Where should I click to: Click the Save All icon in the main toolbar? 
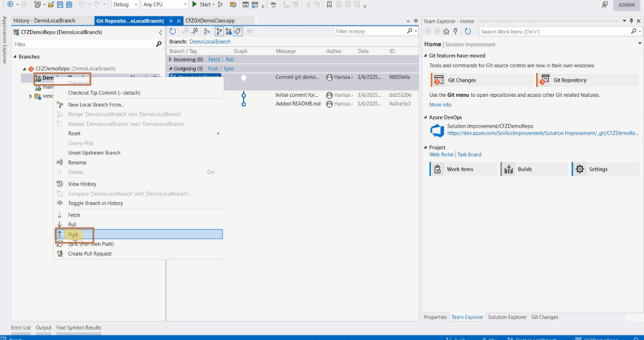click(x=69, y=4)
